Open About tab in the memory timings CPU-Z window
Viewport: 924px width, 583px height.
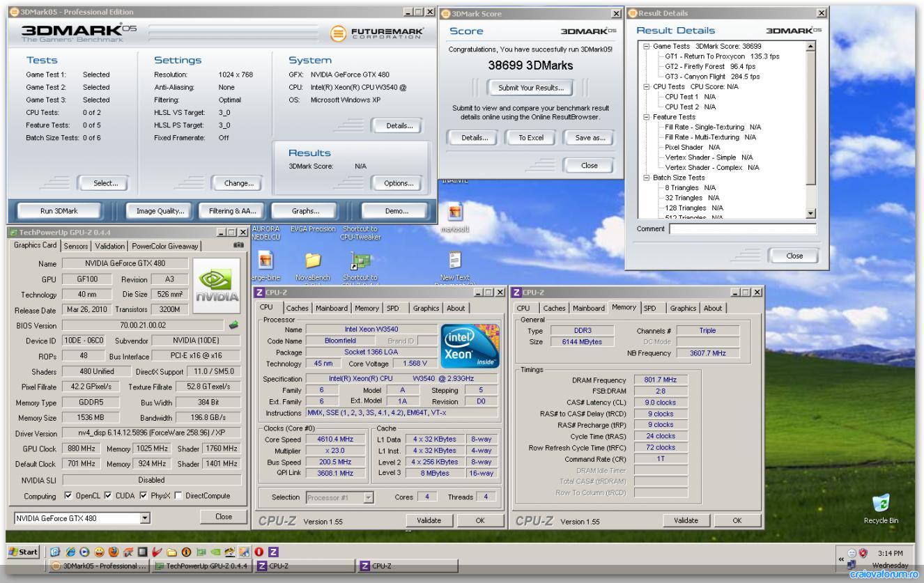[x=713, y=308]
